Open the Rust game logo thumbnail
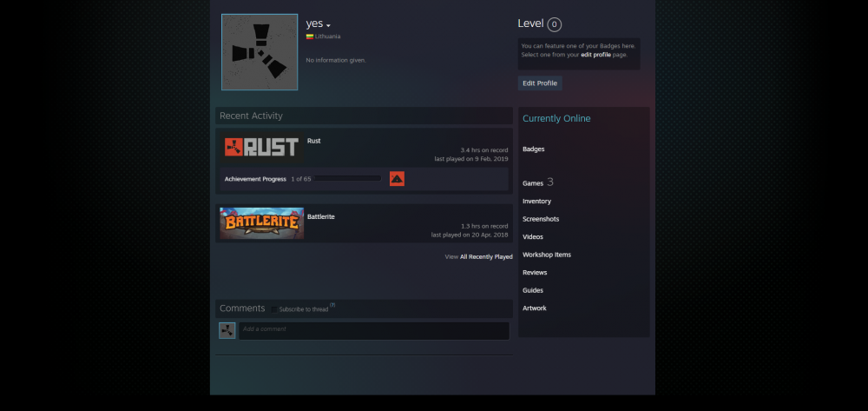The image size is (868, 411). pyautogui.click(x=262, y=148)
